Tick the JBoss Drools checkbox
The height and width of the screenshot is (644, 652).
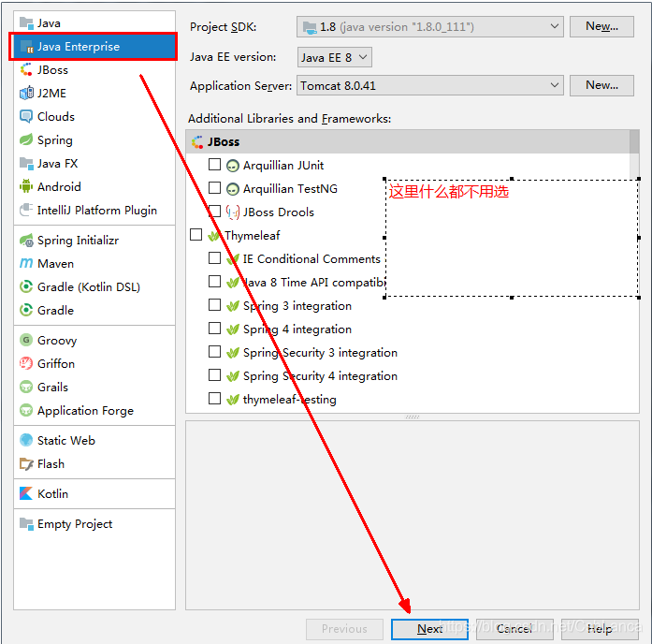tap(214, 212)
